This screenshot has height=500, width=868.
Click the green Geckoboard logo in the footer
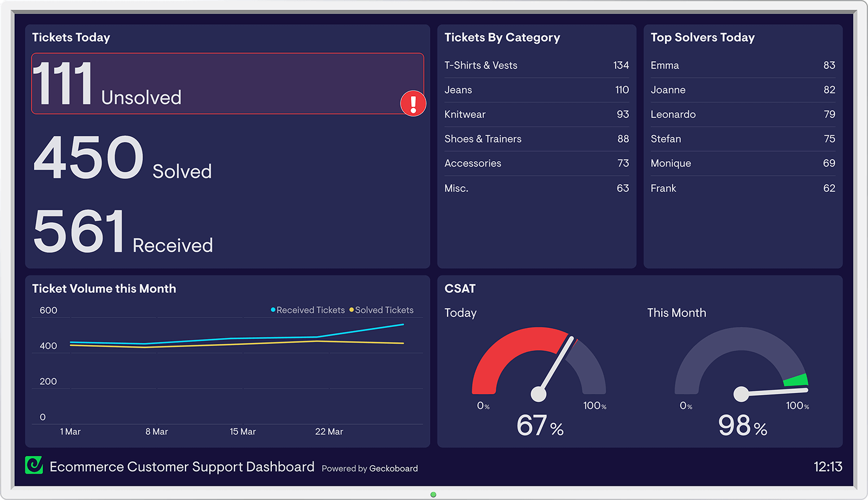34,466
